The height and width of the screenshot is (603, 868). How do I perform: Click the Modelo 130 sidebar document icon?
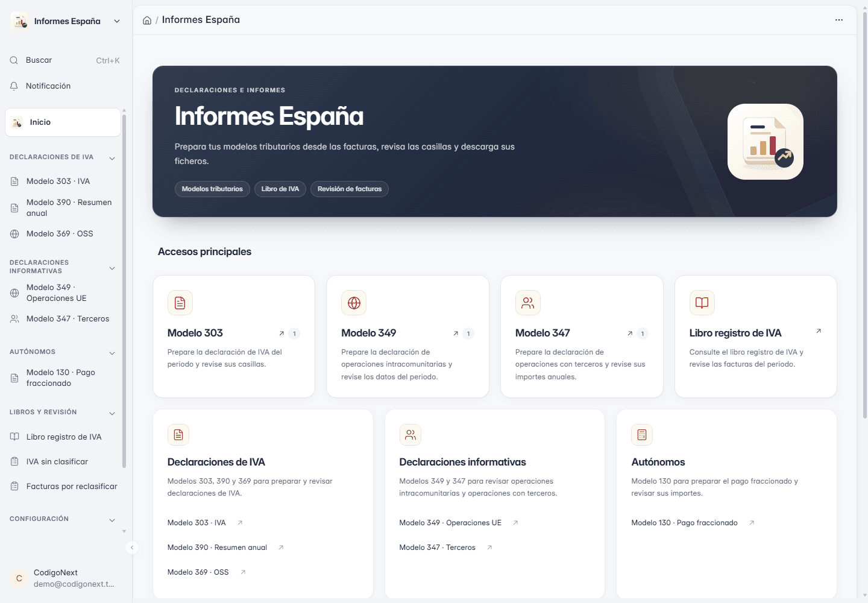tap(14, 378)
